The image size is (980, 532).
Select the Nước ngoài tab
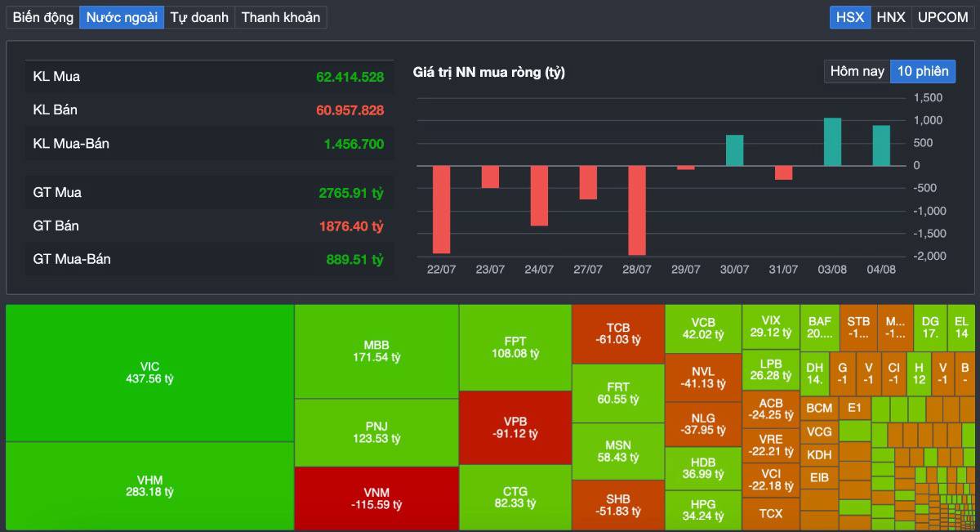[x=122, y=17]
